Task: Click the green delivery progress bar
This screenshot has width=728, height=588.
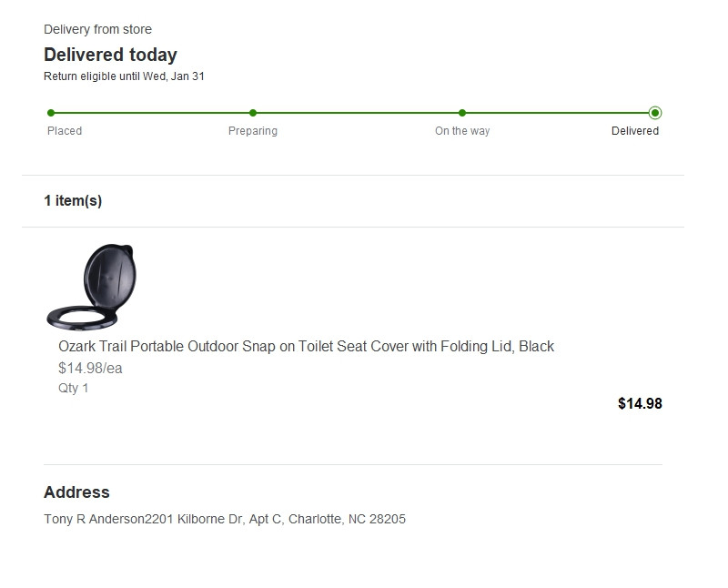Action: [355, 113]
